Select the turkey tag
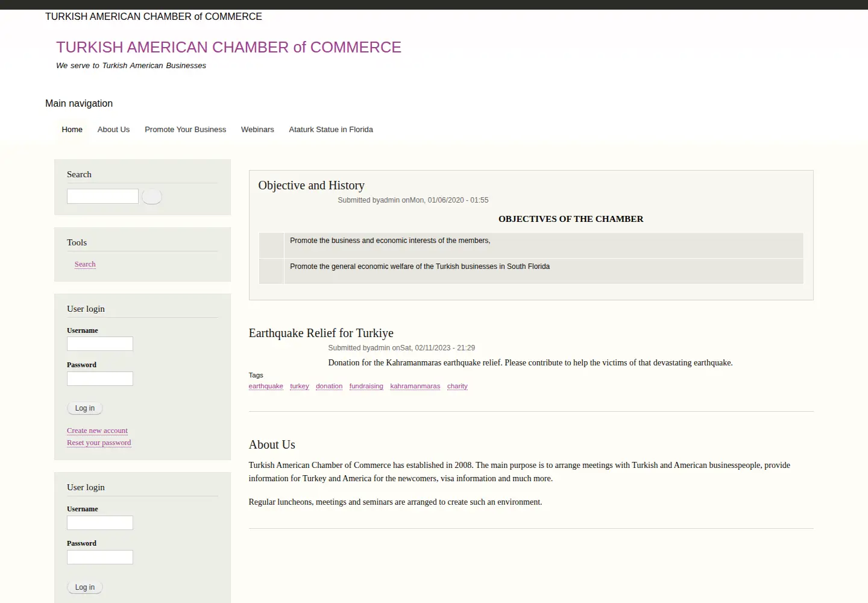Viewport: 868px width, 603px height. point(300,387)
